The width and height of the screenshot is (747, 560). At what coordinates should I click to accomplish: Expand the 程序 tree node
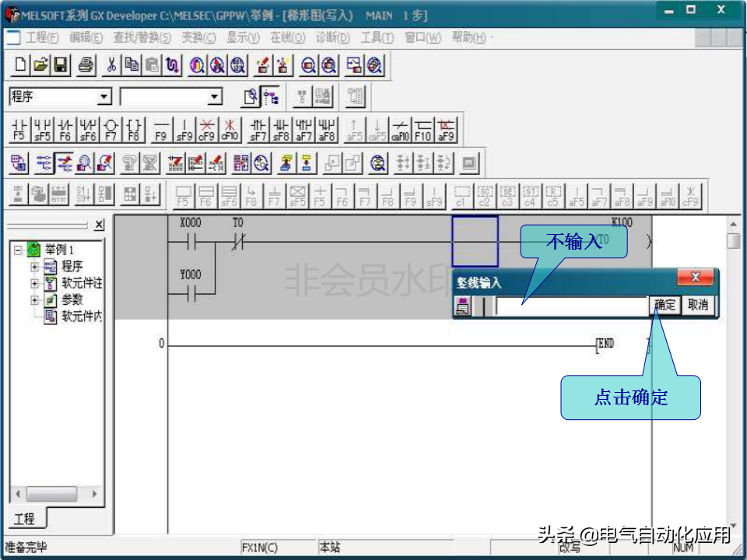[34, 267]
